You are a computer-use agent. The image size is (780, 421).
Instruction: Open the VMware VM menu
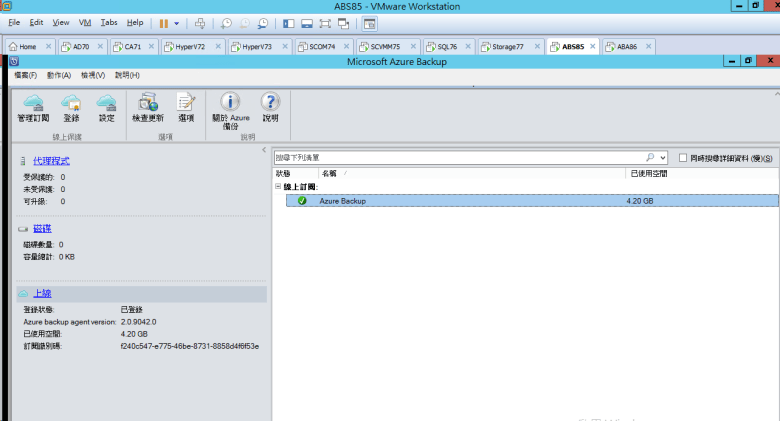click(84, 22)
